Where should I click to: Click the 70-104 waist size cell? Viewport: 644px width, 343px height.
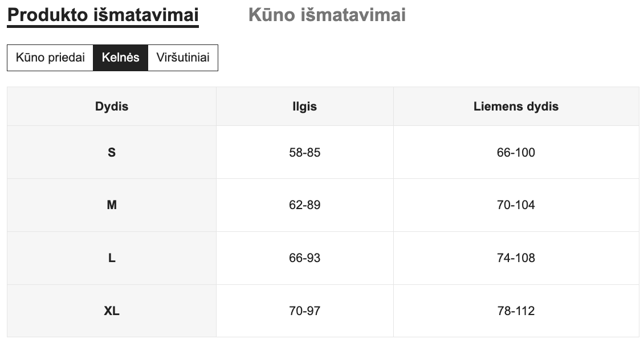pos(516,205)
